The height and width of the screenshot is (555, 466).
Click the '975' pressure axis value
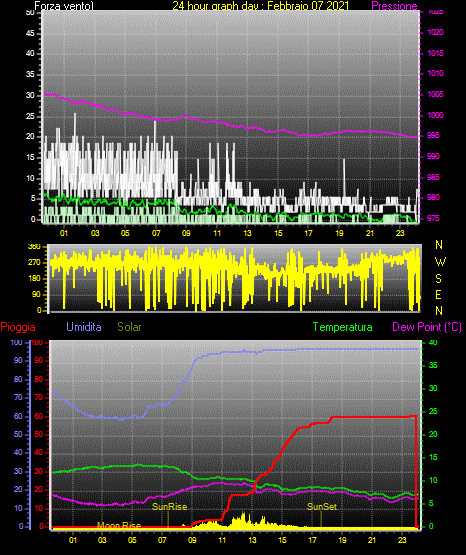pos(433,218)
